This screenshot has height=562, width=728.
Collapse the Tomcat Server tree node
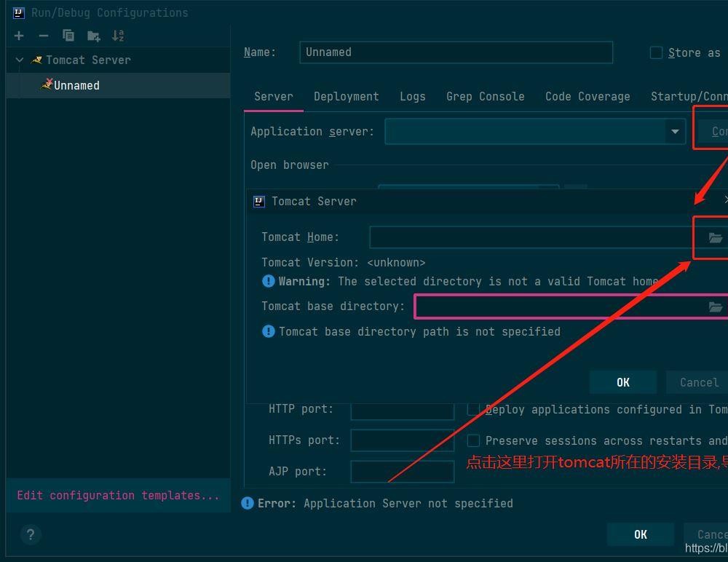pyautogui.click(x=20, y=60)
